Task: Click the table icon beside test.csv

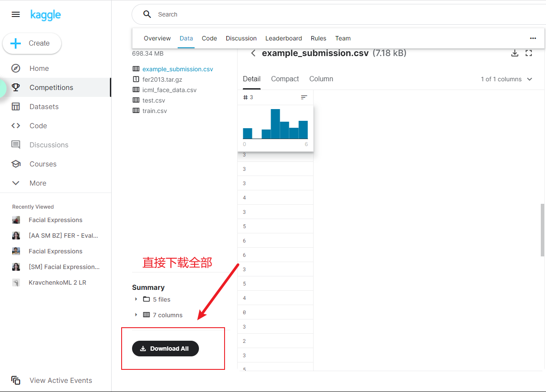Action: click(136, 100)
